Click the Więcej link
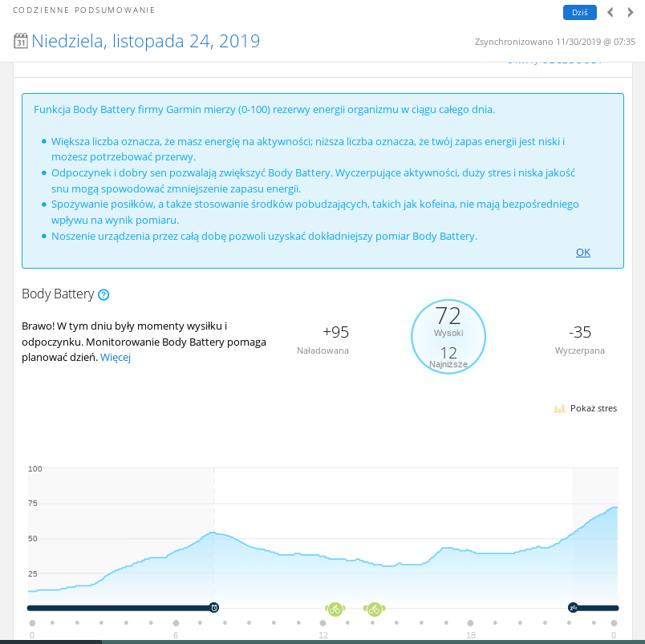 click(x=116, y=357)
